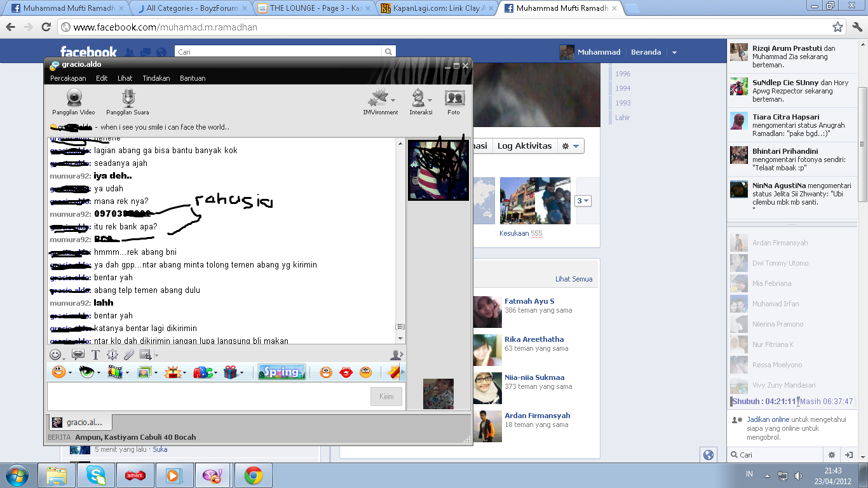
Task: Expand the '3' more sections dropdown
Action: point(583,201)
